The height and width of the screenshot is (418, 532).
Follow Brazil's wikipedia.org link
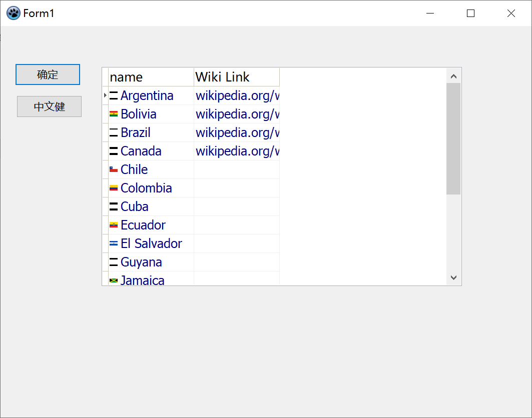(237, 132)
